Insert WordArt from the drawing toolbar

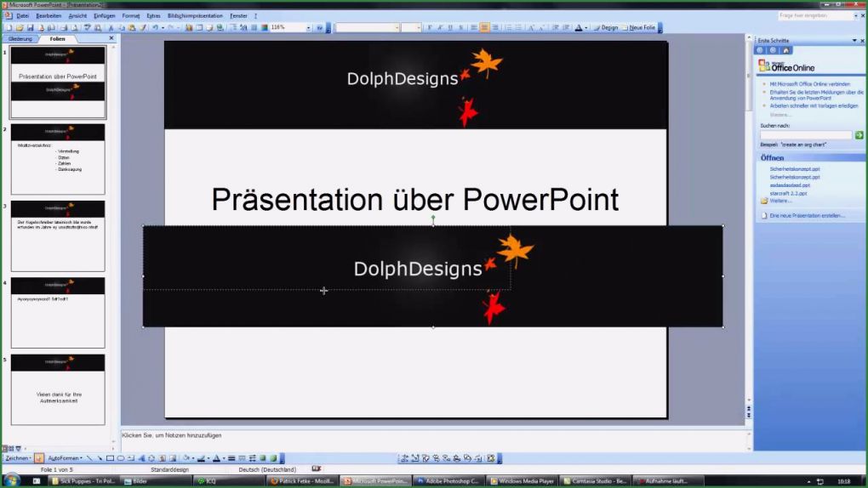click(142, 458)
